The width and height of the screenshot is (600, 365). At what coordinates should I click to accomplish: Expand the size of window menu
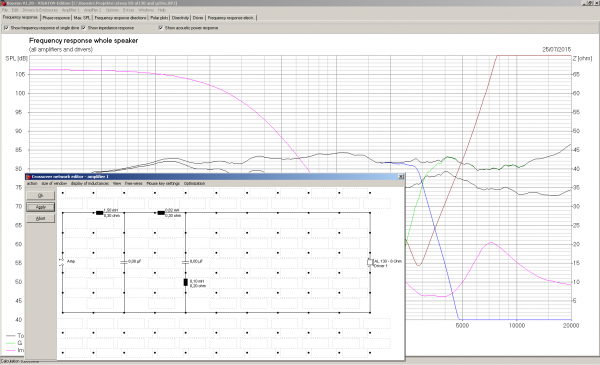tap(54, 184)
